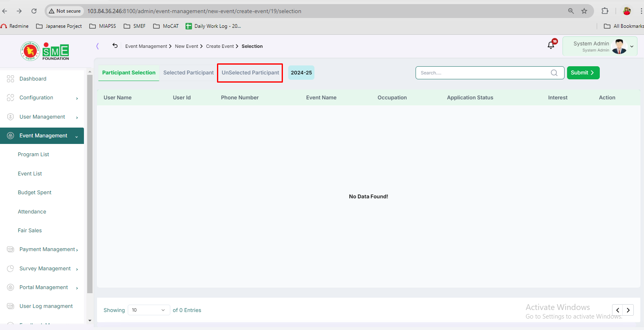Follow the Create Event breadcrumb link
The width and height of the screenshot is (644, 330).
(220, 46)
